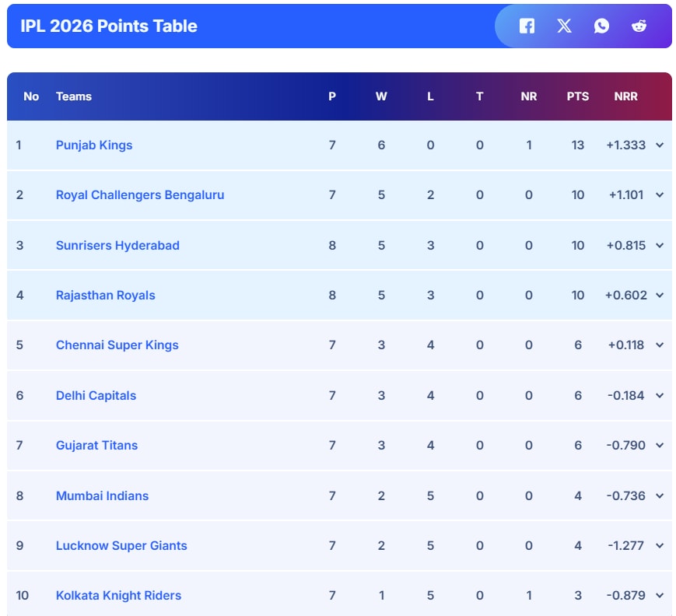Expand the Rajasthan Royals row chevron
This screenshot has width=676, height=616.
[x=660, y=296]
